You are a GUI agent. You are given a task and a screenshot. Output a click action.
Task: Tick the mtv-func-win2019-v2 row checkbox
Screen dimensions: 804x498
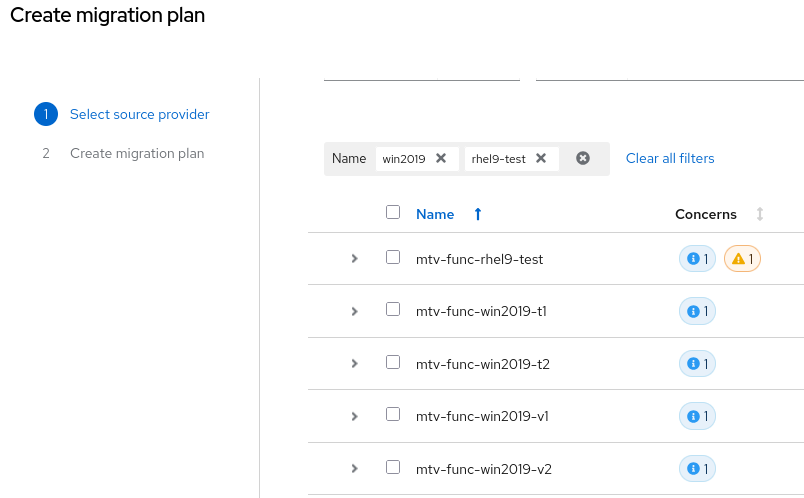click(x=393, y=466)
